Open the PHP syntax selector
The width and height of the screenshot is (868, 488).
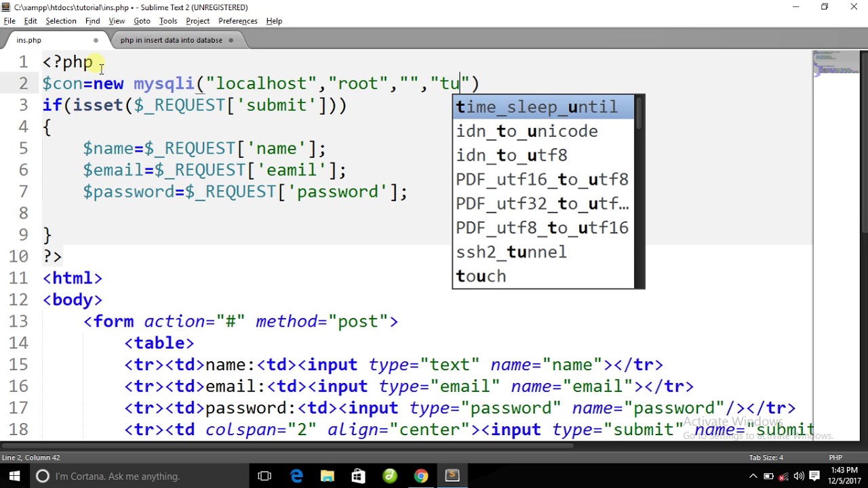click(x=835, y=458)
